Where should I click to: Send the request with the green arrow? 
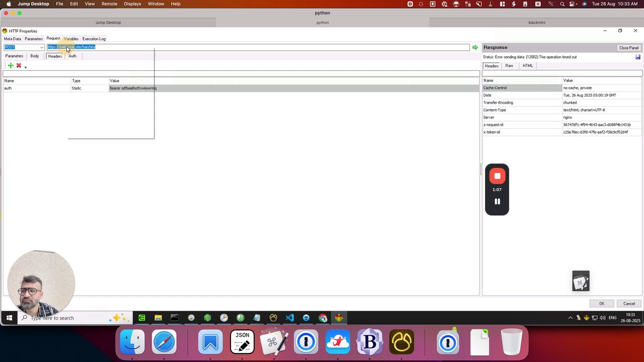(475, 47)
